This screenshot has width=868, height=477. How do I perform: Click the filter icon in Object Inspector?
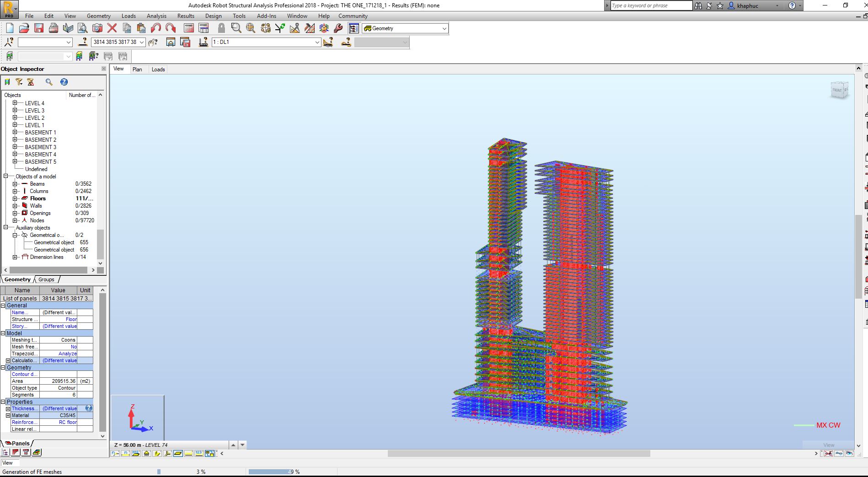click(x=19, y=82)
